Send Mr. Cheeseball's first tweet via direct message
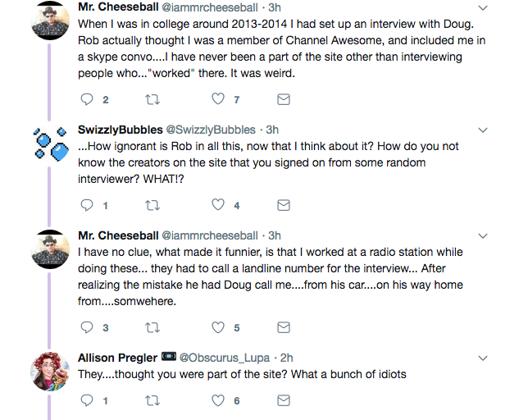This screenshot has width=519, height=420. tap(283, 99)
